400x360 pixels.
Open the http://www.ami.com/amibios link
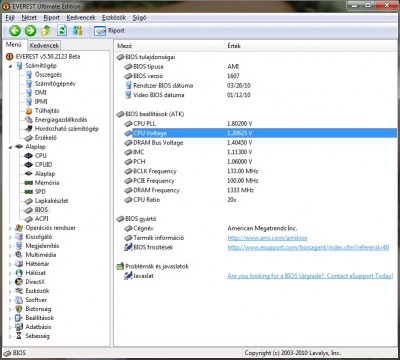coord(267,238)
